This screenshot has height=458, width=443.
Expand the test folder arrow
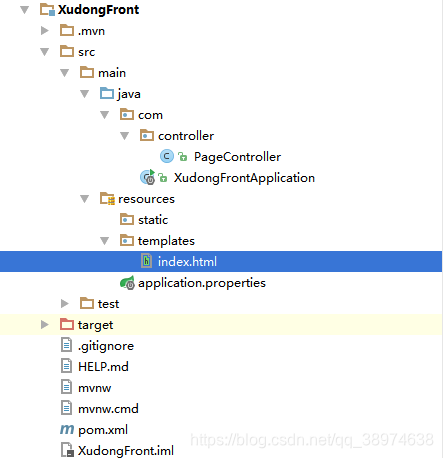click(65, 304)
